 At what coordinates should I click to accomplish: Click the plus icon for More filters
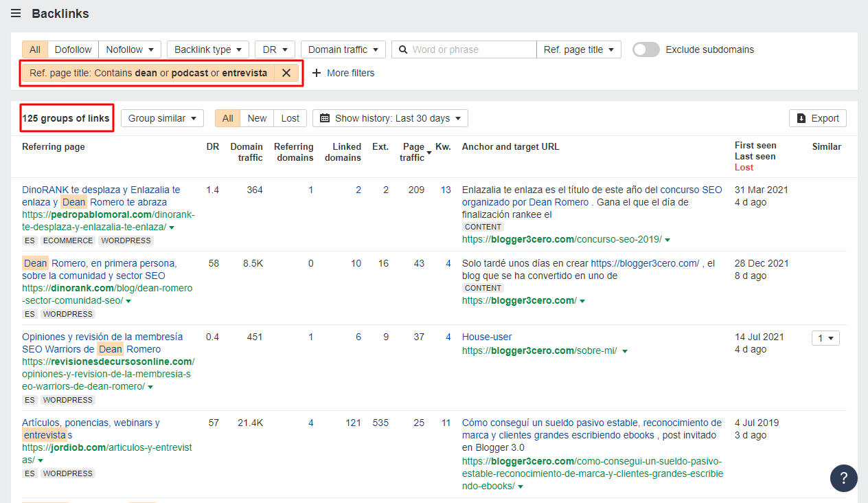(x=317, y=73)
